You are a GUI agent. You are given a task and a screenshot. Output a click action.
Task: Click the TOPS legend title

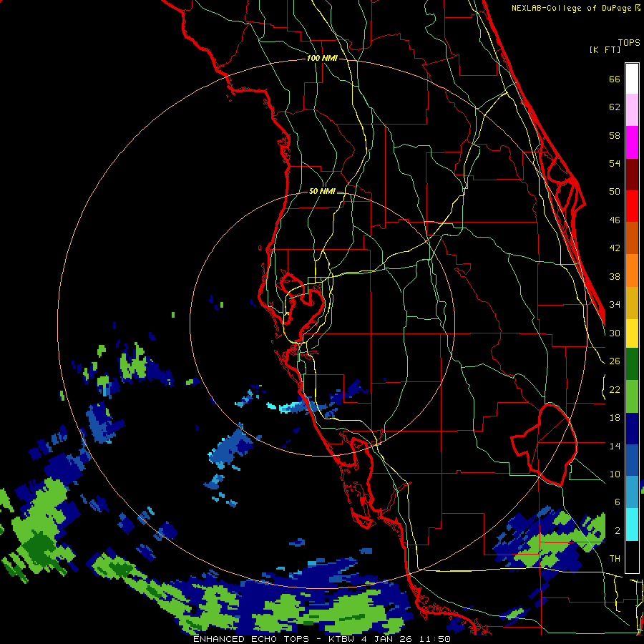click(x=629, y=42)
